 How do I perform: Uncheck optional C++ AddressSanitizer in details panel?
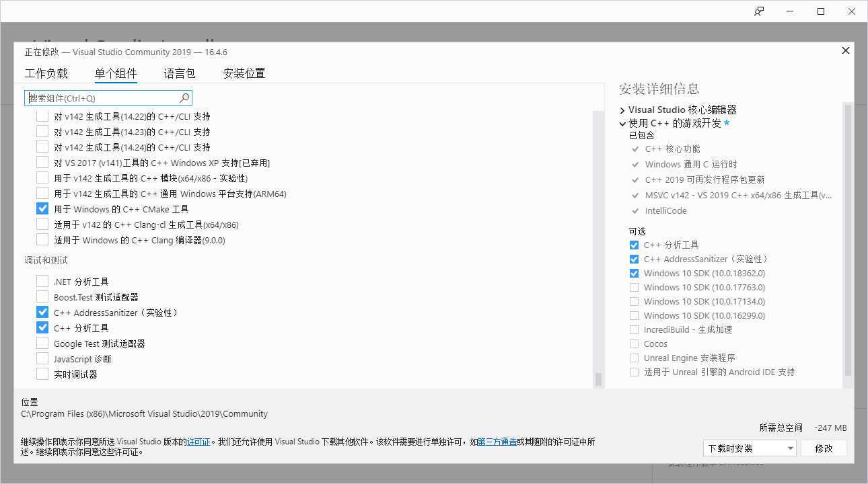click(634, 259)
